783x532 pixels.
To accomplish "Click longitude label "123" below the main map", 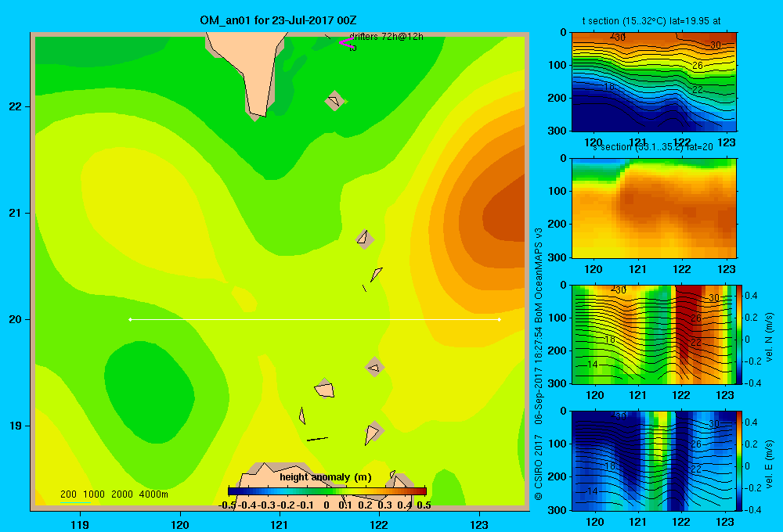I will coord(479,524).
